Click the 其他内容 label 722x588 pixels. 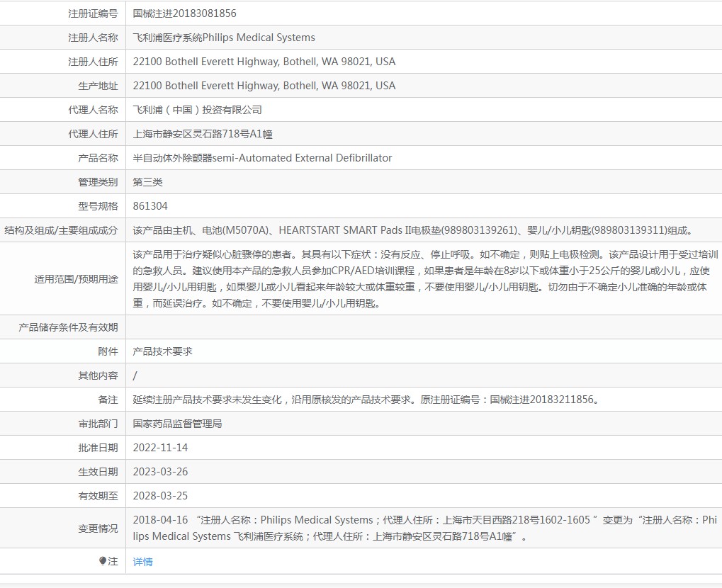[x=98, y=375]
